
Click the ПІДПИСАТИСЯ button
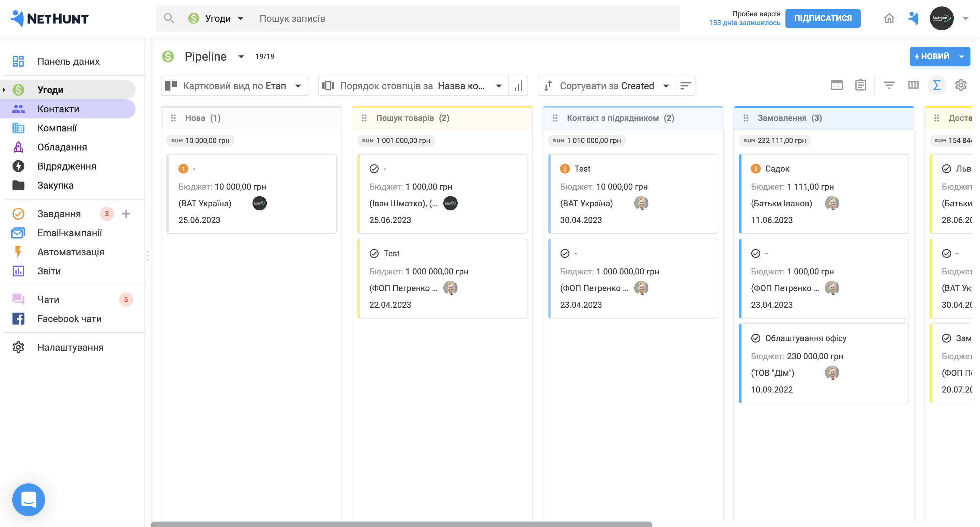point(823,18)
